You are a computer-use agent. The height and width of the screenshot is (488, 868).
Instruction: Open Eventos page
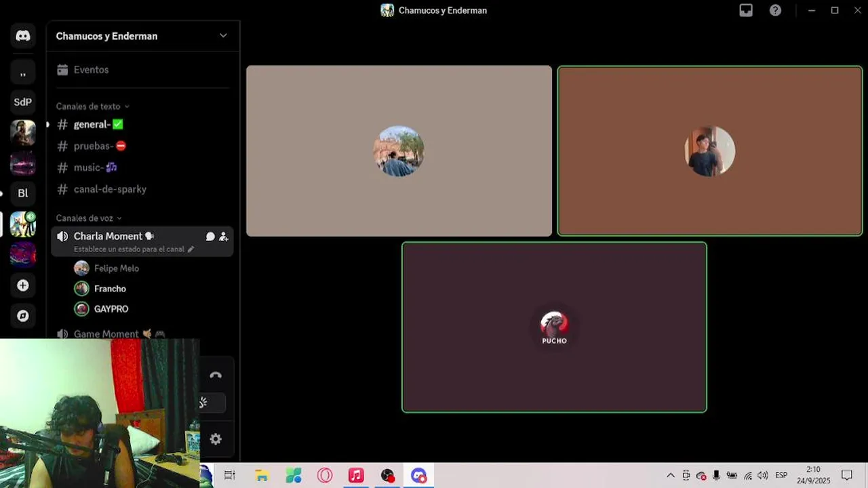[x=142, y=70]
